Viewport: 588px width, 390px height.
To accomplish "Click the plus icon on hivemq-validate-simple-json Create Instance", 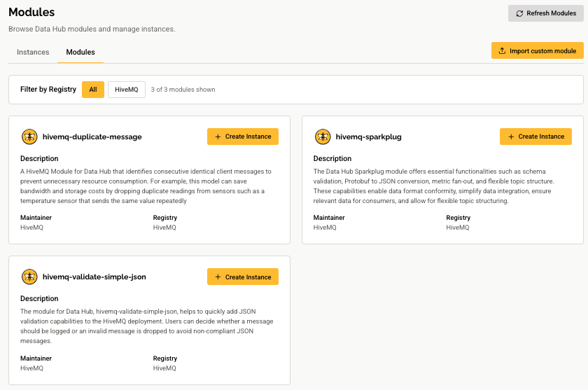I will (x=218, y=277).
